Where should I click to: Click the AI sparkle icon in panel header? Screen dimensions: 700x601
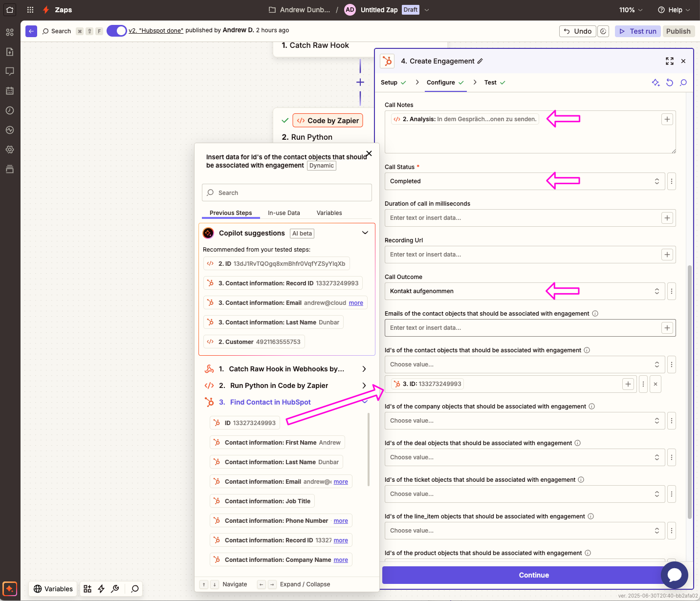(x=656, y=83)
